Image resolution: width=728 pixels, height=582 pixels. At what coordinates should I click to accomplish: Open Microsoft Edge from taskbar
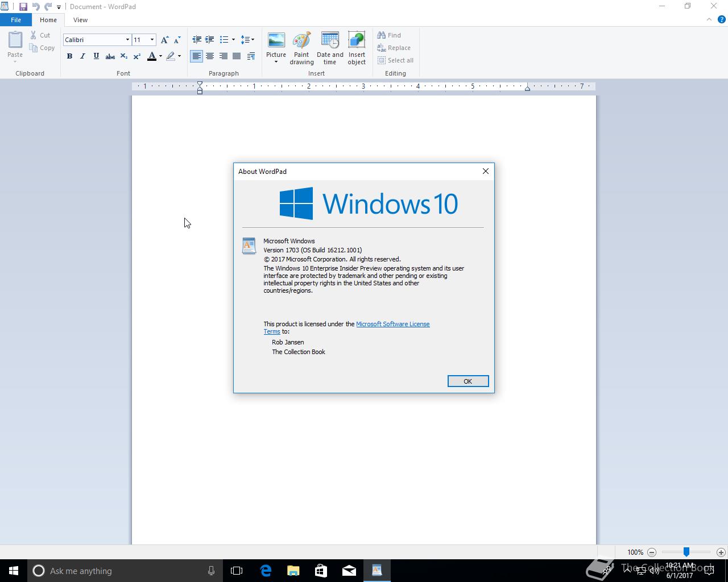point(266,571)
